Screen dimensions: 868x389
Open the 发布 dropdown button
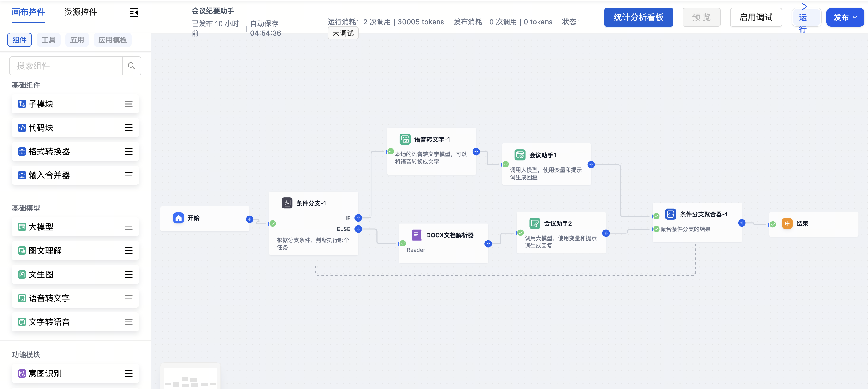point(845,17)
